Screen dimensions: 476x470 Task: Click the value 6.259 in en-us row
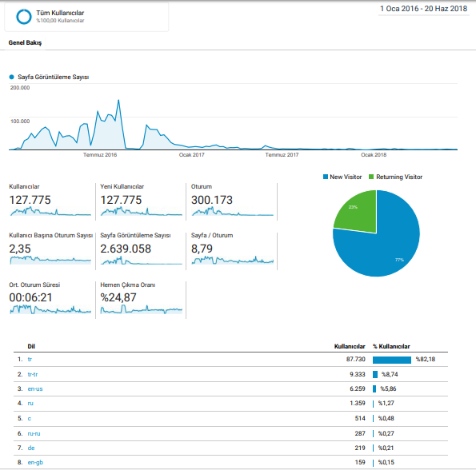pyautogui.click(x=358, y=388)
